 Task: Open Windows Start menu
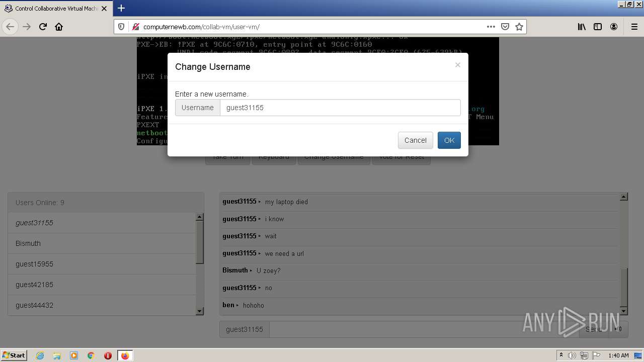[14, 355]
